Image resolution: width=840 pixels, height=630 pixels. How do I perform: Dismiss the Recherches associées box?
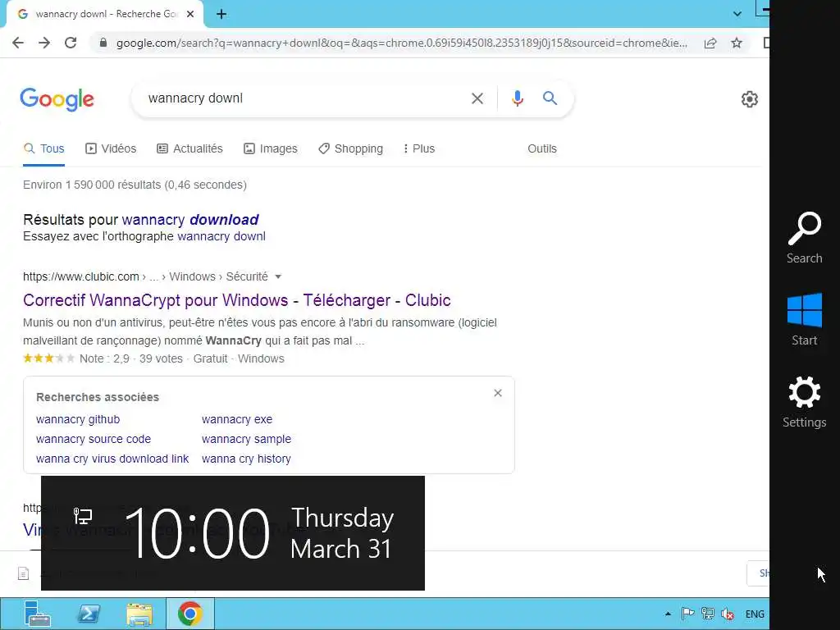coord(498,393)
